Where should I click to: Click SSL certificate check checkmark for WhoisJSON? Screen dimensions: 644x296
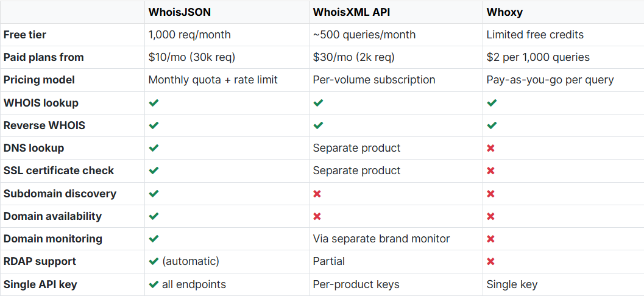154,171
